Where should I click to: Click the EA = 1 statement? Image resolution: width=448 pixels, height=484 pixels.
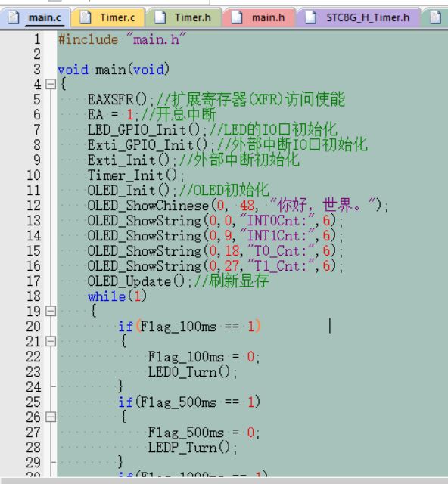[112, 115]
